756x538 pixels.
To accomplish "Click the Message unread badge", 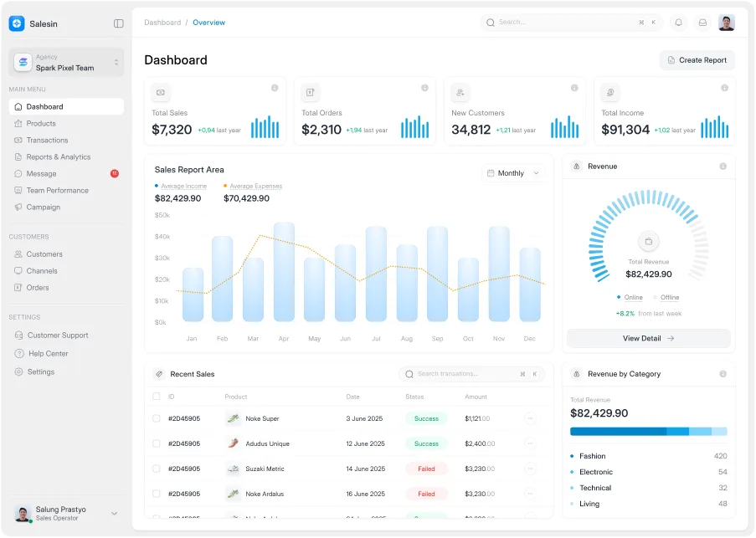I will point(114,174).
